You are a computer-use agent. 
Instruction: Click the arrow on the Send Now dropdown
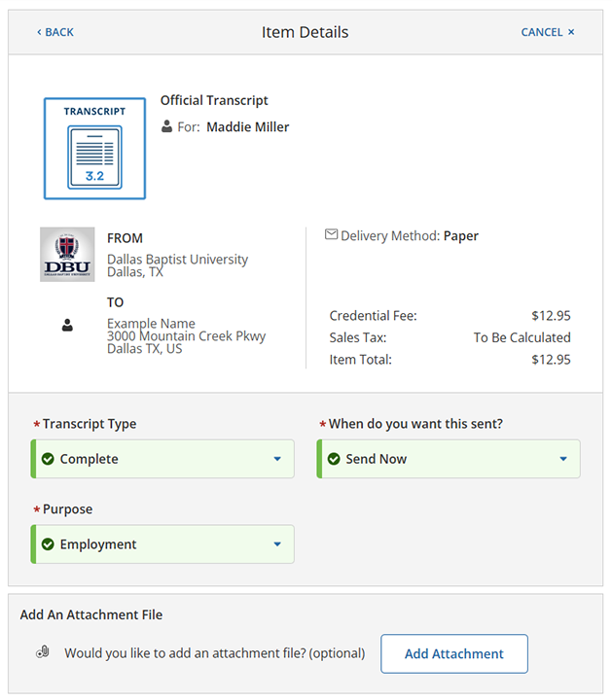pyautogui.click(x=563, y=459)
